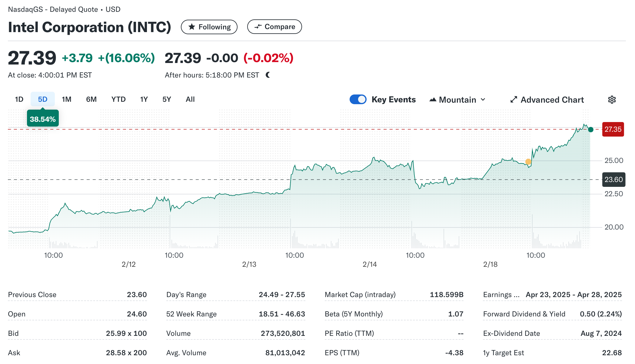
Task: Click the orange key event marker on chart
Action: [528, 162]
